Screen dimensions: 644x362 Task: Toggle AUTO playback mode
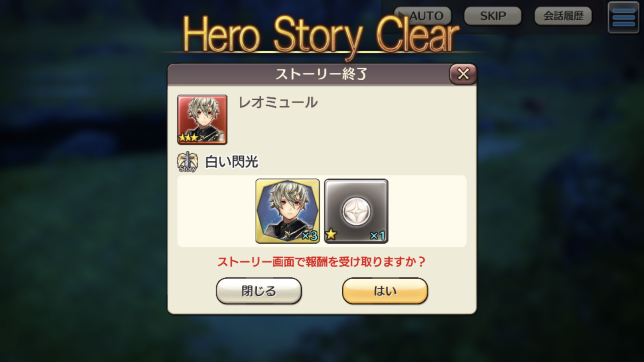point(422,16)
